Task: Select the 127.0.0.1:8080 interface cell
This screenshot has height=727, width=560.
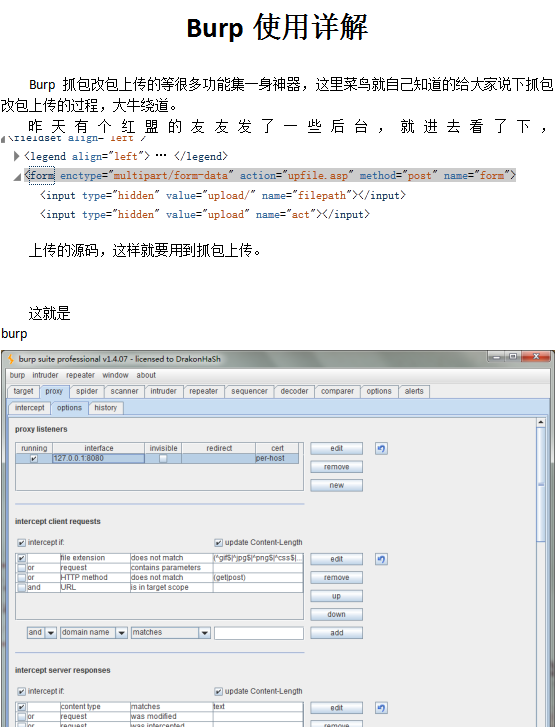Action: [98, 459]
